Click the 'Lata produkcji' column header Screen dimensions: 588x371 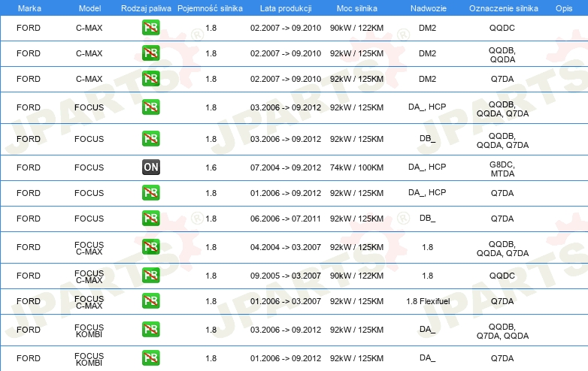(286, 8)
